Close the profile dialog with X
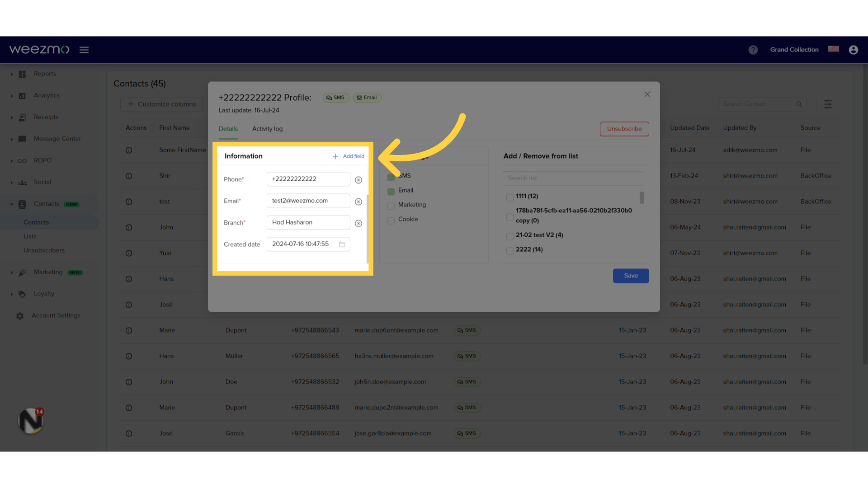Image resolution: width=868 pixels, height=488 pixels. point(647,94)
